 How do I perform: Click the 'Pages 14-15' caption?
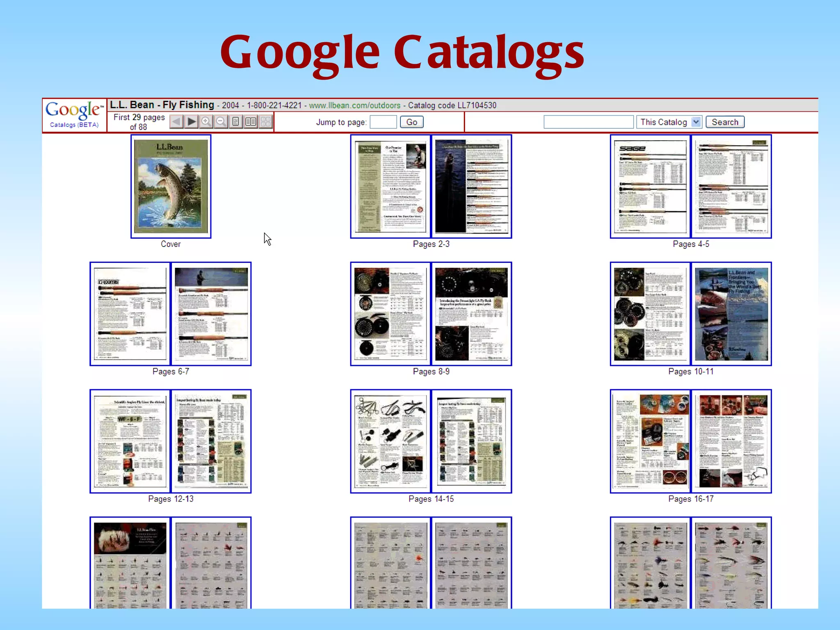(431, 499)
